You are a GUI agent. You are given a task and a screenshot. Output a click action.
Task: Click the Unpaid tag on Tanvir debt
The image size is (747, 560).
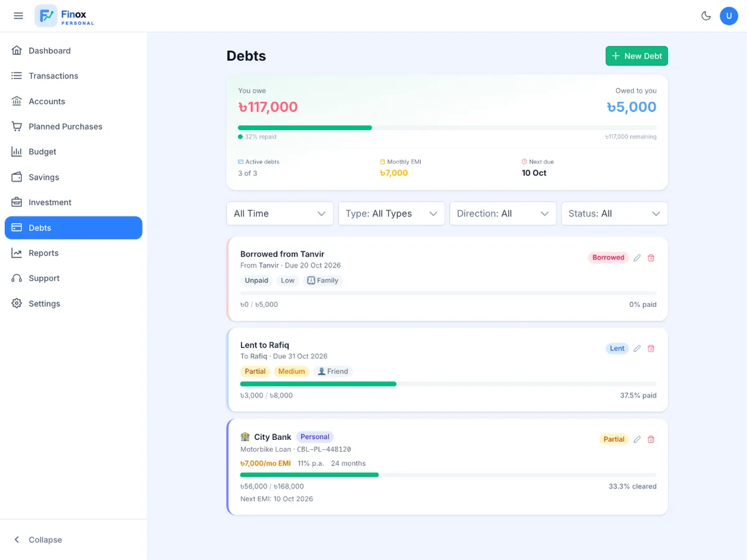pos(256,281)
